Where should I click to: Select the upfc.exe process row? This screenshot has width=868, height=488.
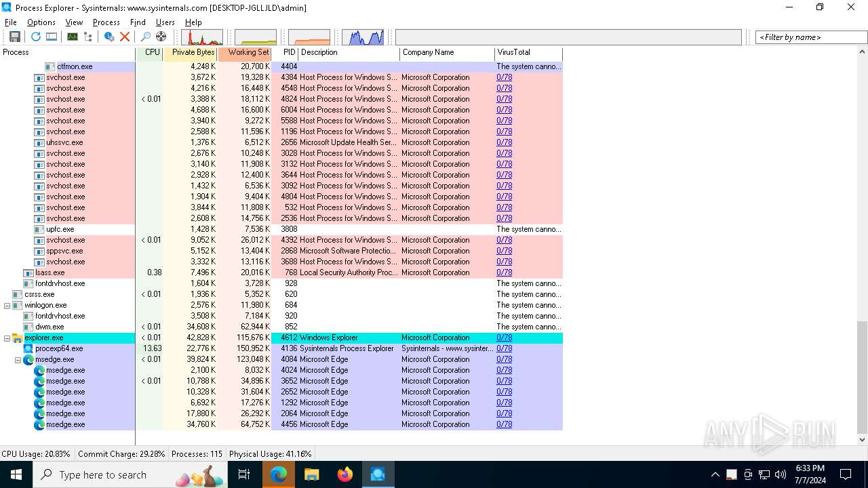(281, 229)
